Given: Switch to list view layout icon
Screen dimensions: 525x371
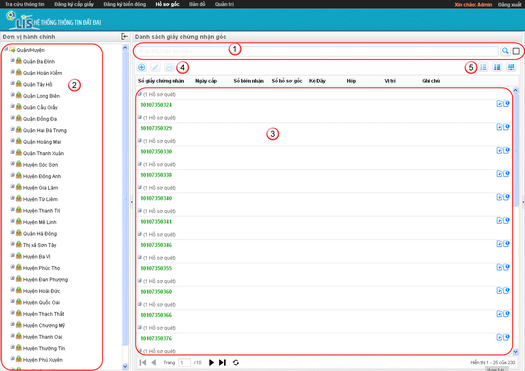Looking at the screenshot, I should 483,67.
